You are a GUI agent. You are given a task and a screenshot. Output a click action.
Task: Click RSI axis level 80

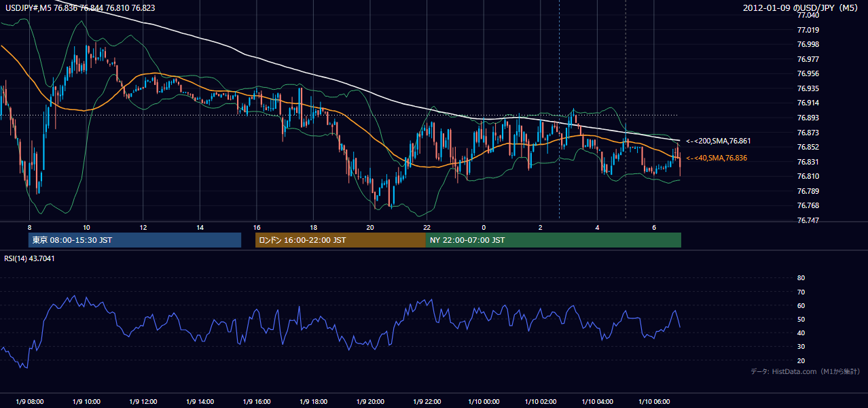tap(801, 278)
